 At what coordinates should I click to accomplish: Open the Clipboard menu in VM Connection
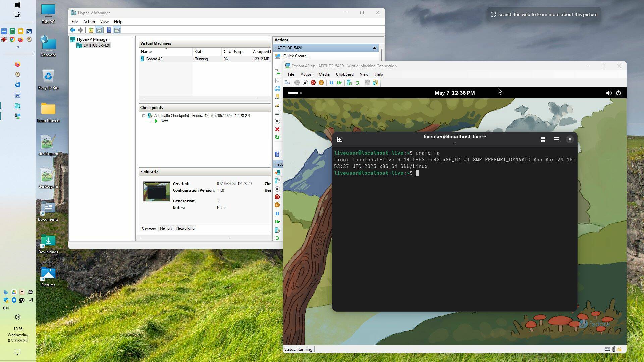coord(344,74)
